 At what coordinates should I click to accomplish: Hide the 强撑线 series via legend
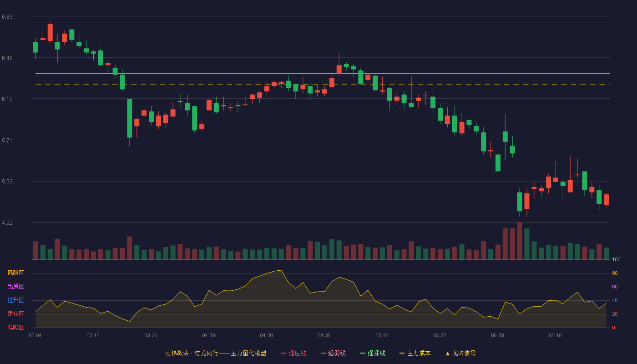(x=373, y=353)
